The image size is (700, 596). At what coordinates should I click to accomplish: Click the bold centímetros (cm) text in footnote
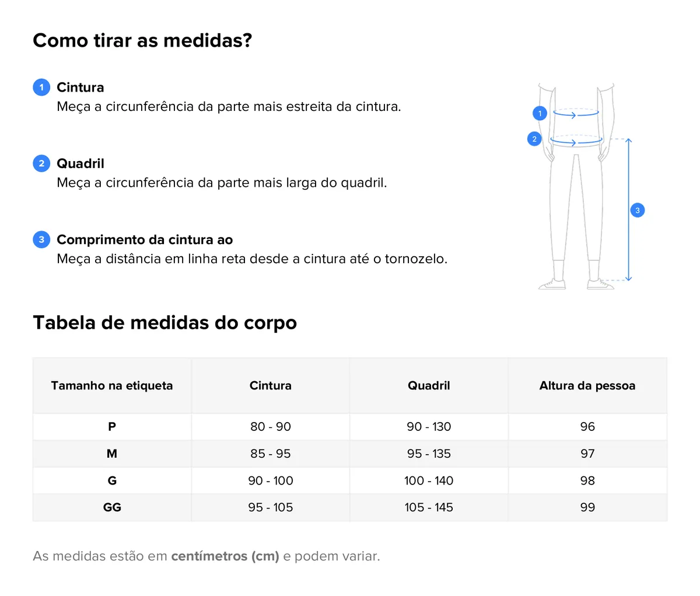click(x=225, y=556)
